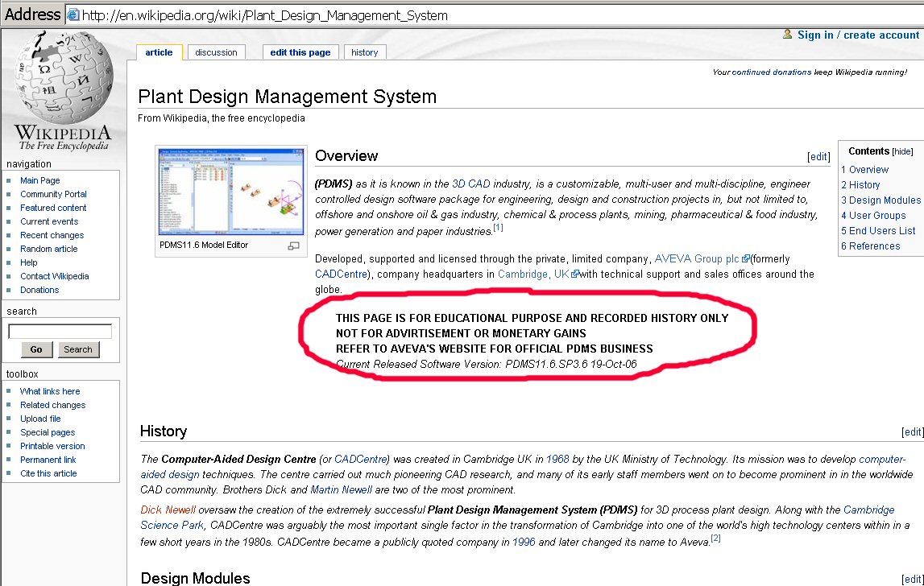Follow the CADCentre link in History
This screenshot has width=924, height=586.
[x=361, y=459]
